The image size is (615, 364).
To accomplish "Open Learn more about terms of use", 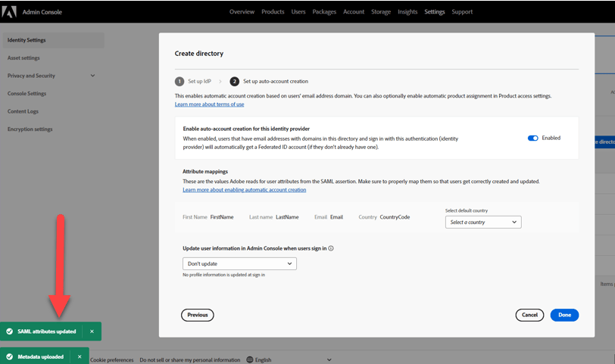I will (209, 104).
